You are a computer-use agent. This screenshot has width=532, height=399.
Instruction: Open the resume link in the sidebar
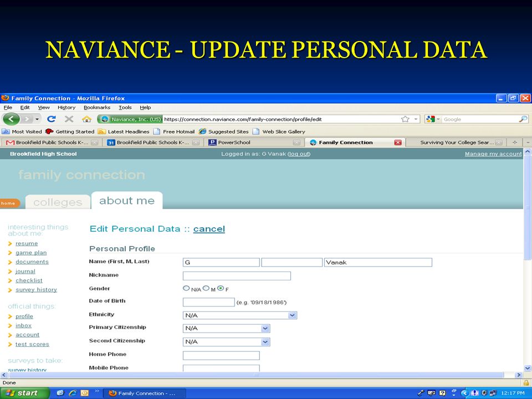(x=27, y=244)
